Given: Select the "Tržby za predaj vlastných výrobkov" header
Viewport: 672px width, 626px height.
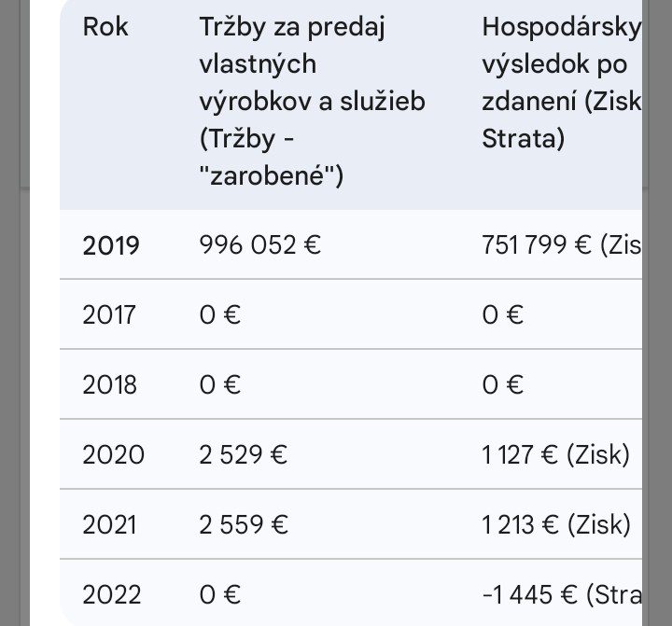Looking at the screenshot, I should pos(312,101).
